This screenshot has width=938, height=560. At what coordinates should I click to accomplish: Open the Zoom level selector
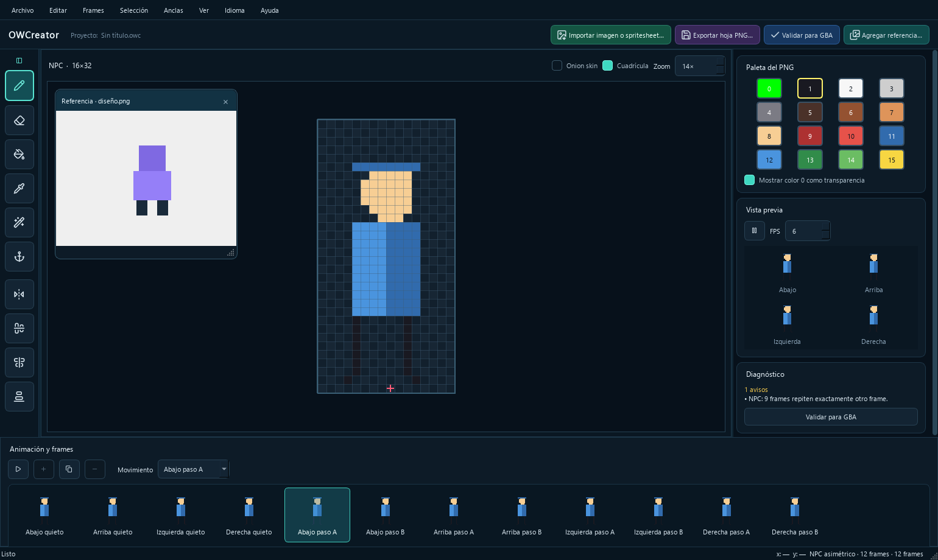699,66
